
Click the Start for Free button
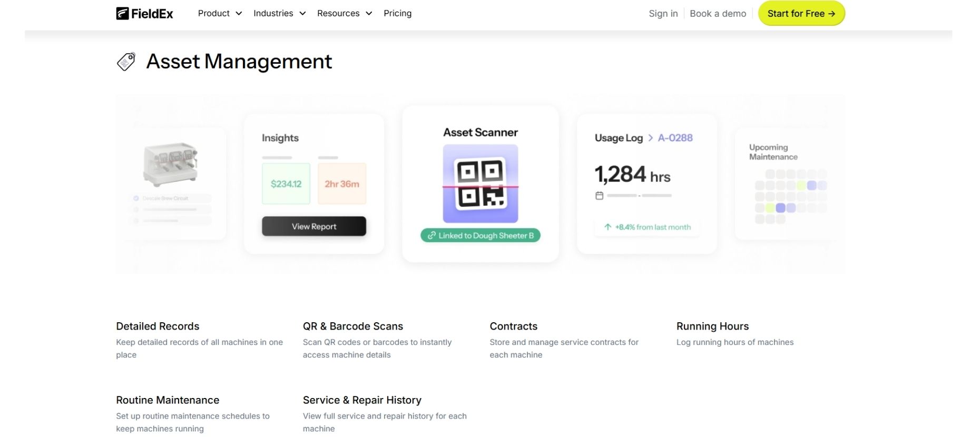(x=801, y=14)
